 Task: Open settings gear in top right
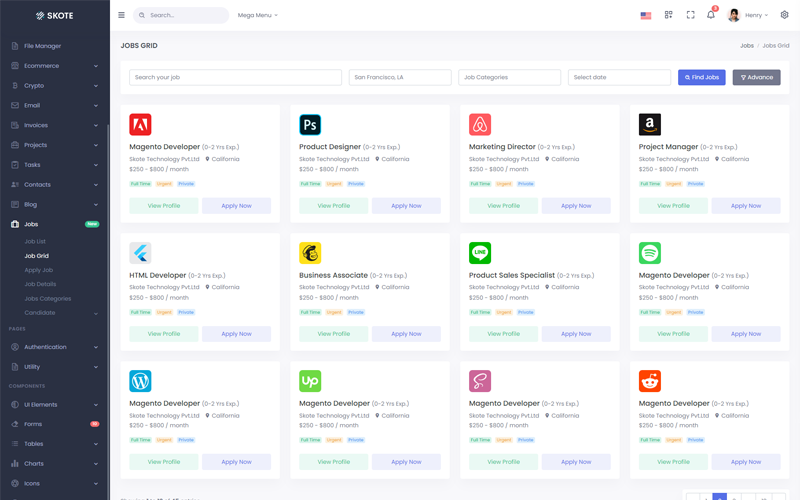(x=785, y=15)
